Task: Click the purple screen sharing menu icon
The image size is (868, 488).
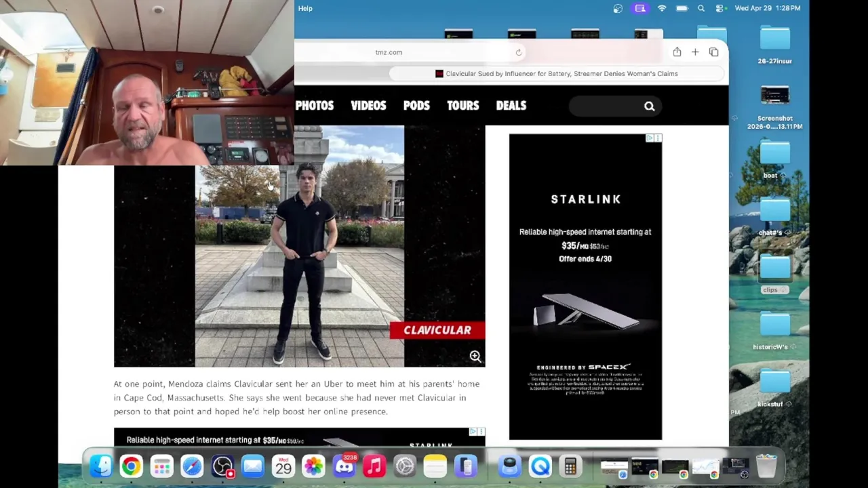Action: pyautogui.click(x=640, y=8)
